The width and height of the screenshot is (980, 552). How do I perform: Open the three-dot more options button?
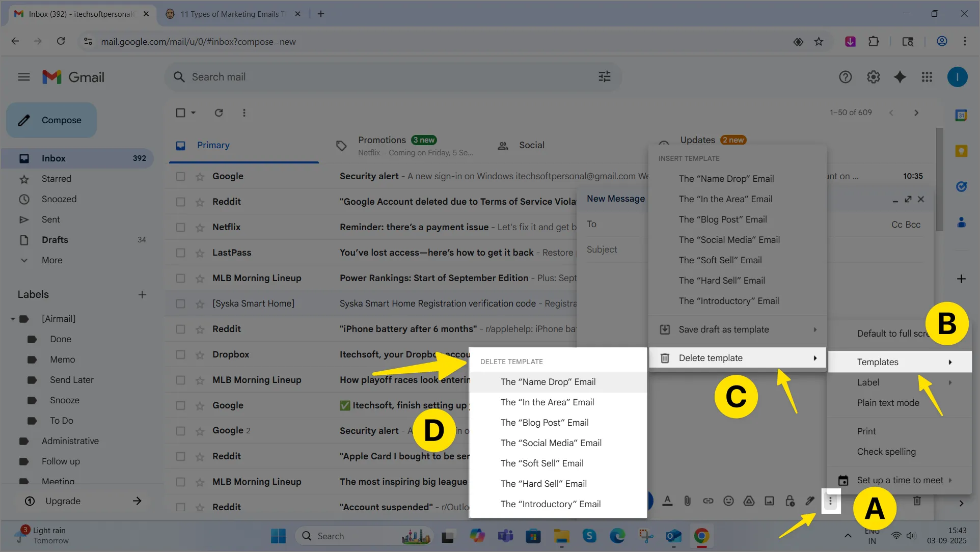click(x=830, y=501)
